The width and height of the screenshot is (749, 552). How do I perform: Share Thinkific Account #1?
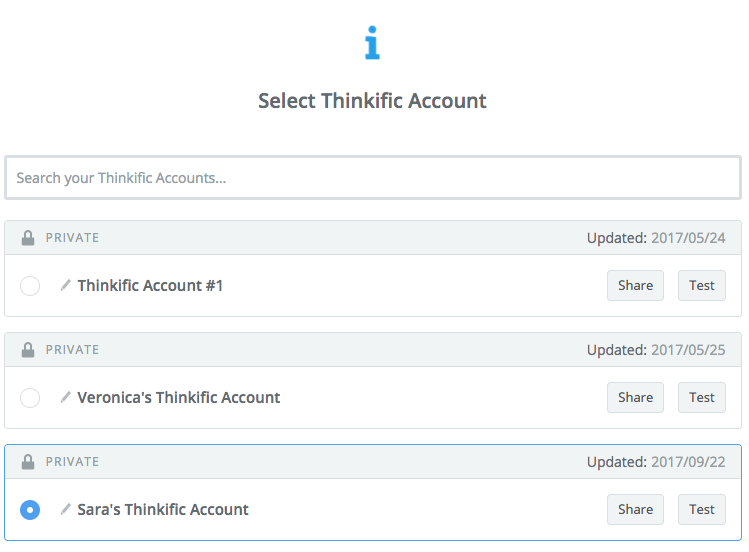click(635, 286)
